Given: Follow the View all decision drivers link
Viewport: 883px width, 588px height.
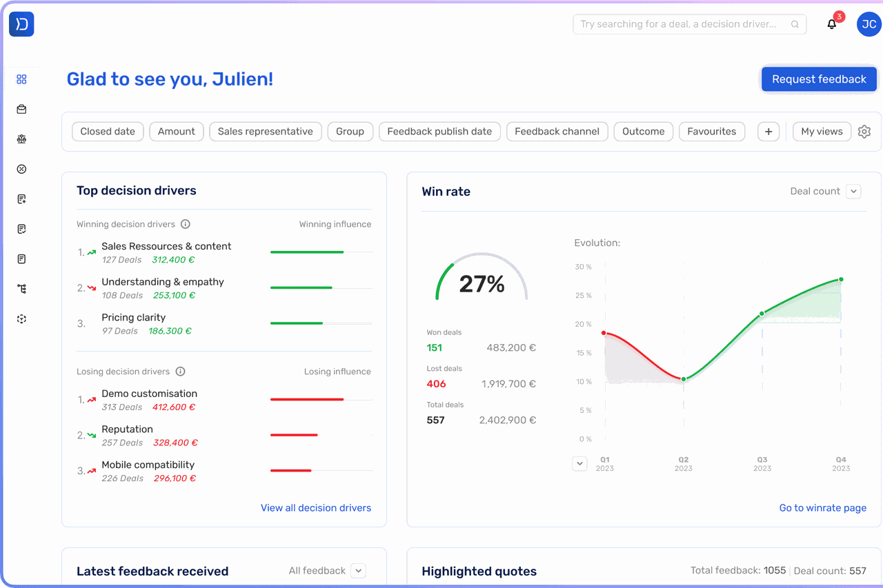Looking at the screenshot, I should (315, 508).
